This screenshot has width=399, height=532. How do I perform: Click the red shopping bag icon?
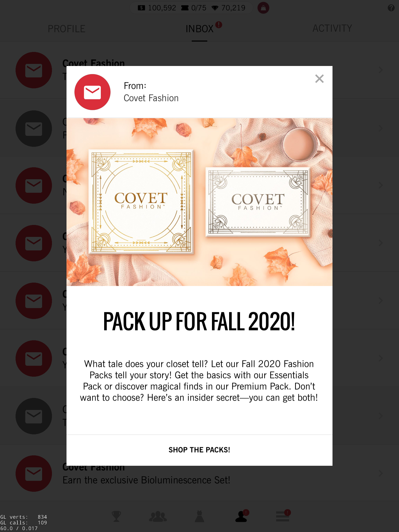click(x=263, y=8)
